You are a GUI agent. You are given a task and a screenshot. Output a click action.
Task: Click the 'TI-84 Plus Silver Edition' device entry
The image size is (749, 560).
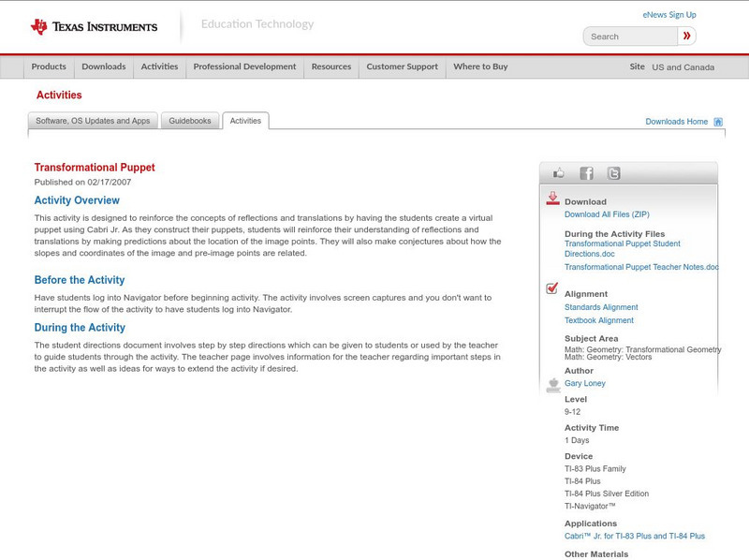(x=607, y=494)
